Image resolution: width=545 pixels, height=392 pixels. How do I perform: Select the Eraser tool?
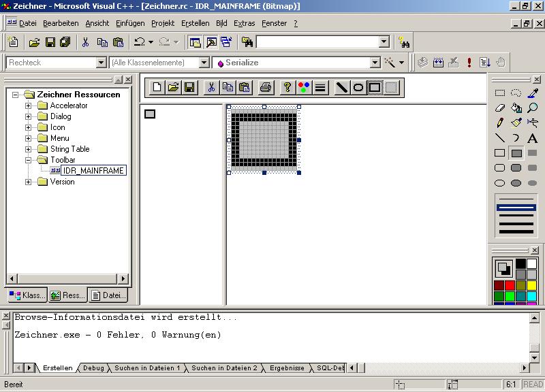pyautogui.click(x=500, y=108)
